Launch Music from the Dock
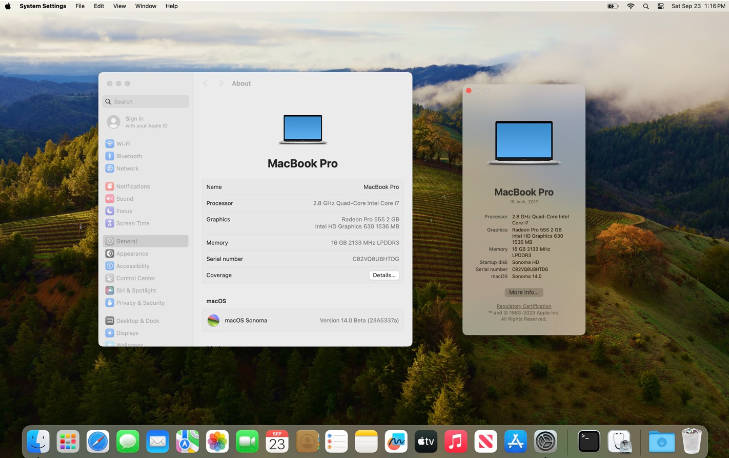The width and height of the screenshot is (729, 458). tap(456, 441)
